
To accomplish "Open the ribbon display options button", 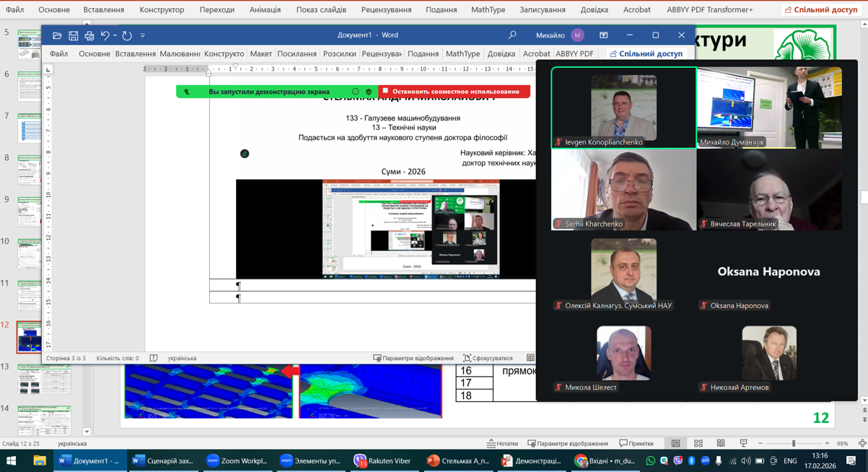I will pyautogui.click(x=604, y=35).
